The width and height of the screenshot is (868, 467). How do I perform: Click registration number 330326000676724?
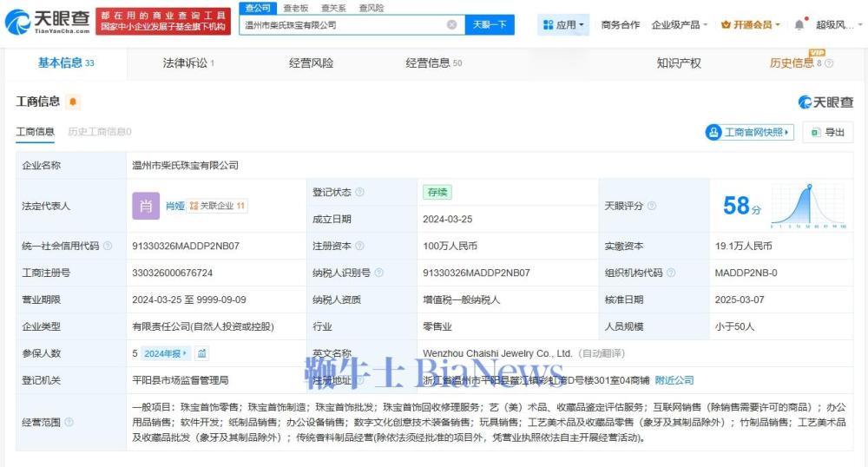tap(172, 273)
